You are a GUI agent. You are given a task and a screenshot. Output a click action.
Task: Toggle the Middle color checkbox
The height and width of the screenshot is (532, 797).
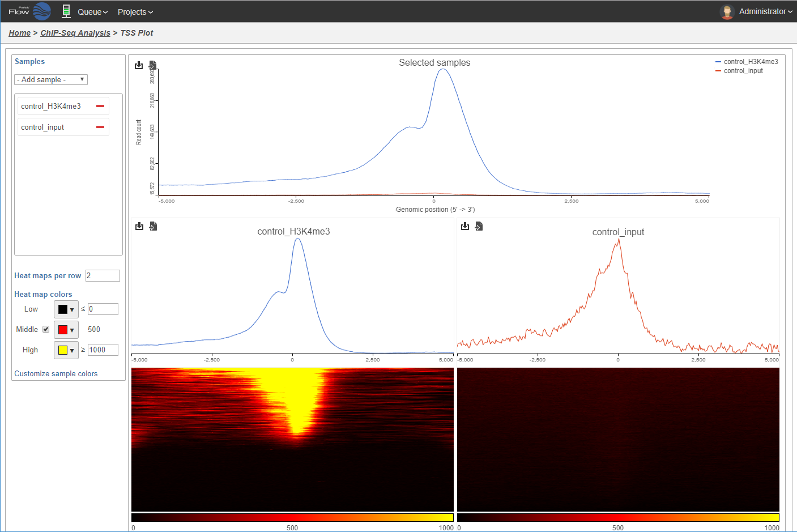[x=46, y=329]
